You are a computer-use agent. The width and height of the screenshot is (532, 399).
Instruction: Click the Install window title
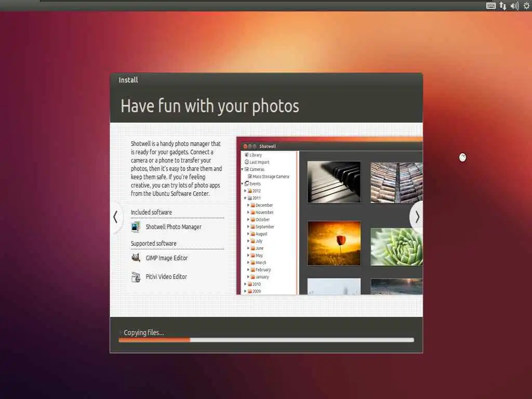(x=128, y=80)
